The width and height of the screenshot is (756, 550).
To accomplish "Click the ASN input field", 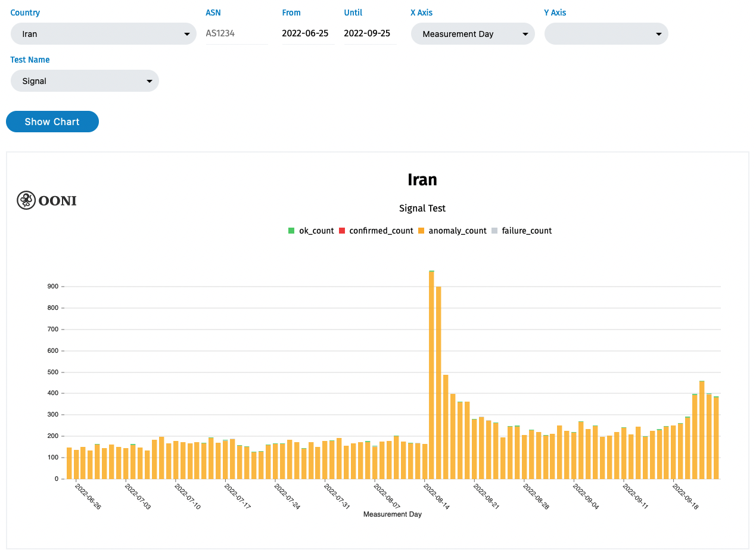I will pyautogui.click(x=237, y=33).
